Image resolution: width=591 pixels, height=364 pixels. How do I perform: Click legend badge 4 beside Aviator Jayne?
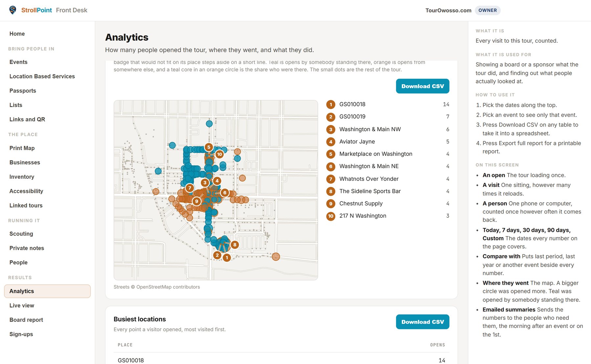[x=331, y=142]
